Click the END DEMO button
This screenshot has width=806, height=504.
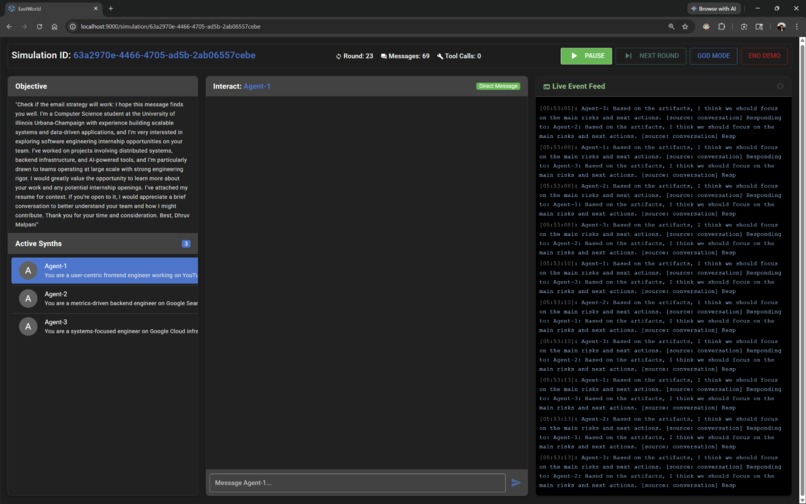[x=764, y=56]
